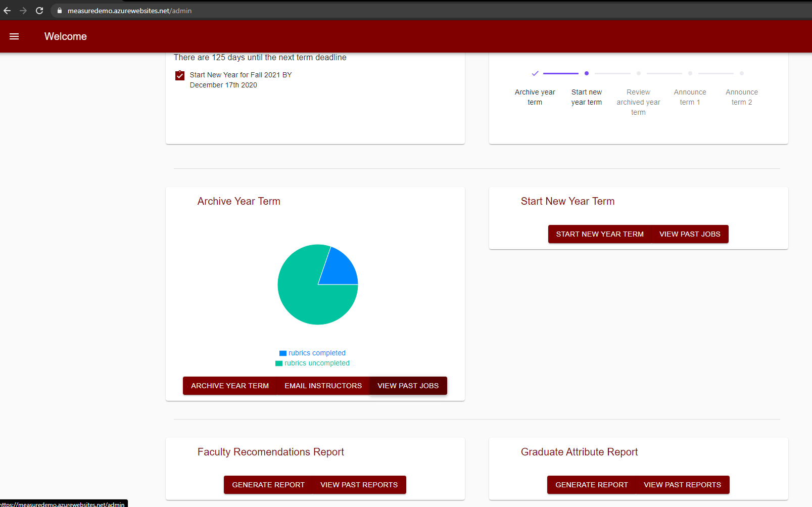Generate the Faculty Recomendations report

tap(268, 485)
